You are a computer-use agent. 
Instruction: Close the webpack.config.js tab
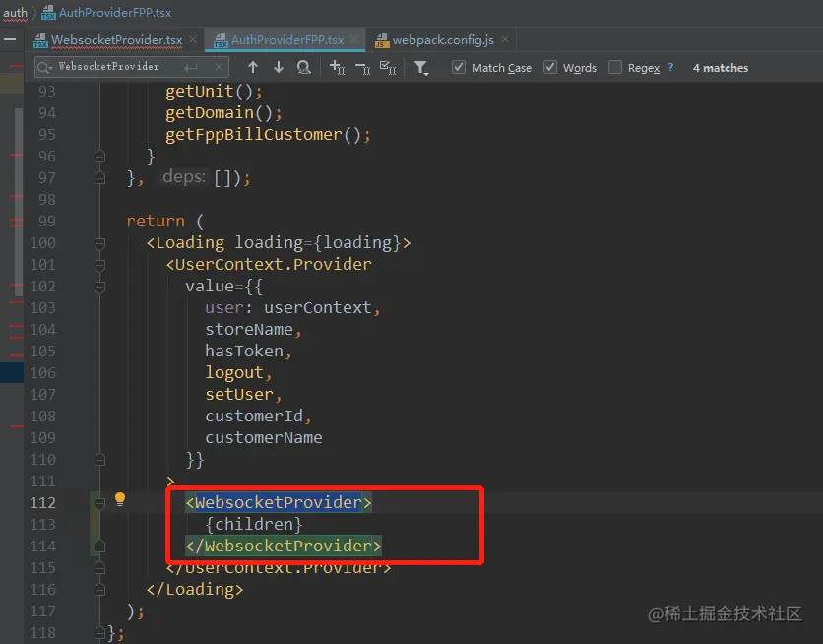(505, 40)
